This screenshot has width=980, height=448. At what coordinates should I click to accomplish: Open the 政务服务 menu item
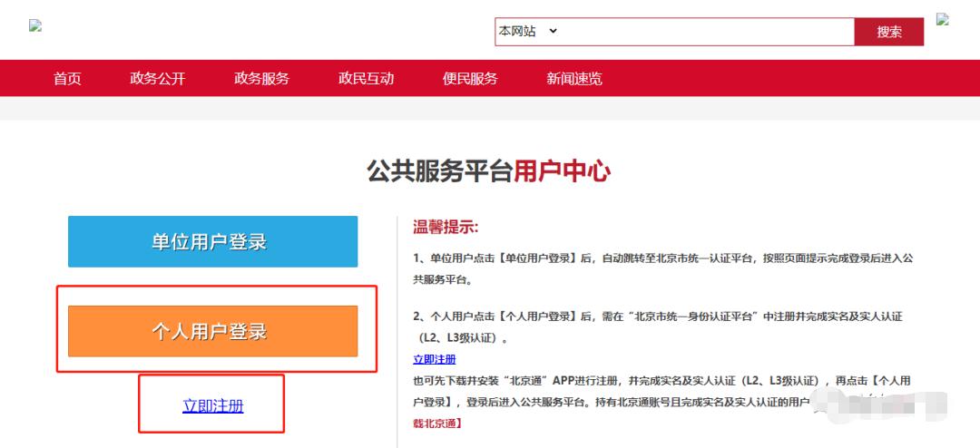[262, 79]
